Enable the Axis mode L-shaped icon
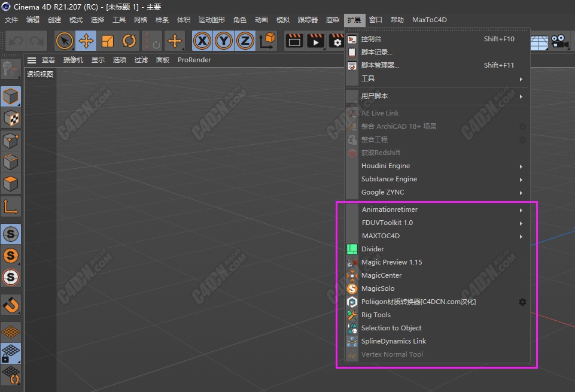This screenshot has width=575, height=392. [x=11, y=206]
